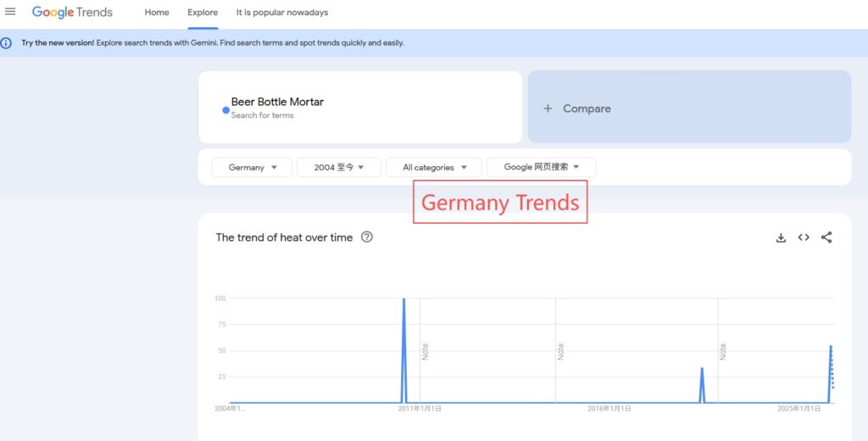Open the hamburger main menu
Viewport: 868px width, 441px height.
click(x=10, y=12)
